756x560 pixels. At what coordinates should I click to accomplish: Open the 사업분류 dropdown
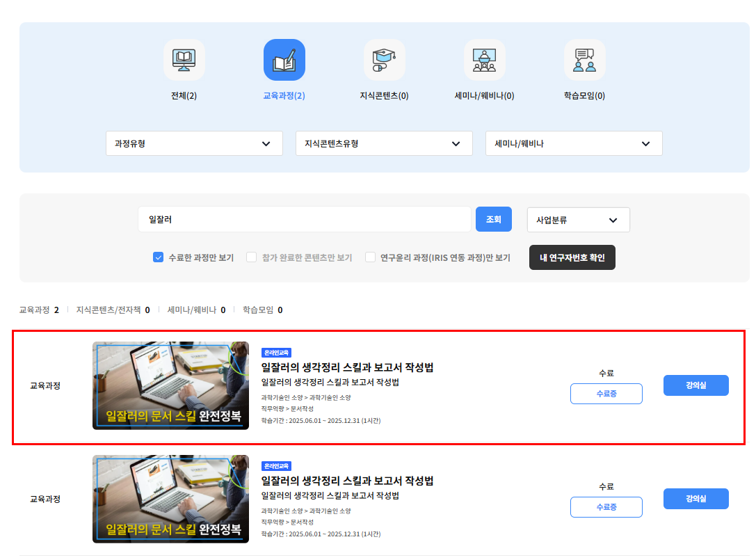[578, 219]
